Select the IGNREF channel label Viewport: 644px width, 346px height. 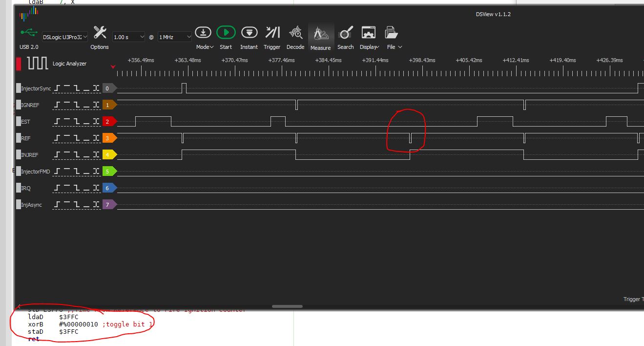30,105
